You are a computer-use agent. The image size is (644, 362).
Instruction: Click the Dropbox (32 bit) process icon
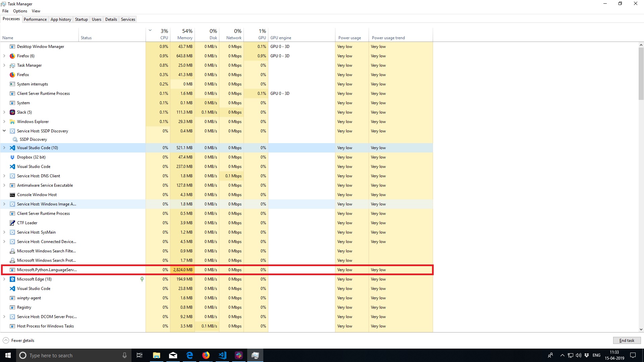[x=12, y=157]
